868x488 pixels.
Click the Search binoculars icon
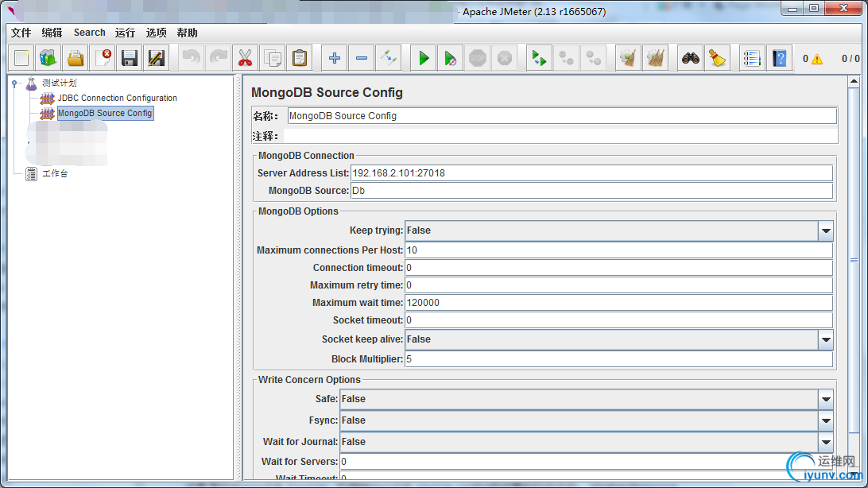coord(690,58)
